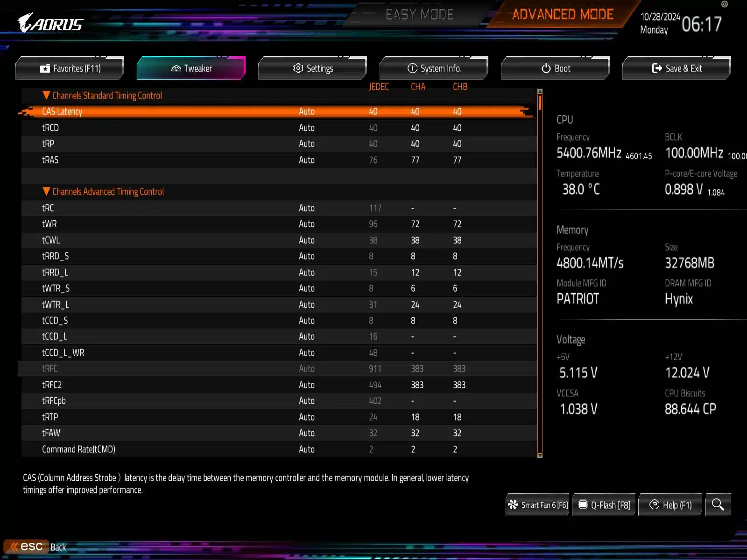
Task: Open the System Info. tab
Action: pos(434,68)
